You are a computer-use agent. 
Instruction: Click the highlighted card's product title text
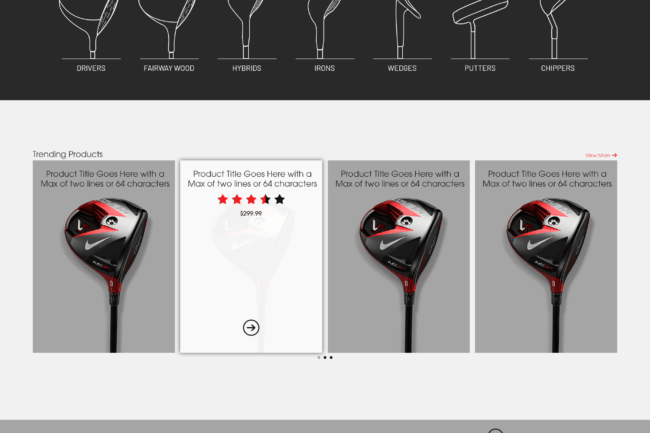coord(252,179)
